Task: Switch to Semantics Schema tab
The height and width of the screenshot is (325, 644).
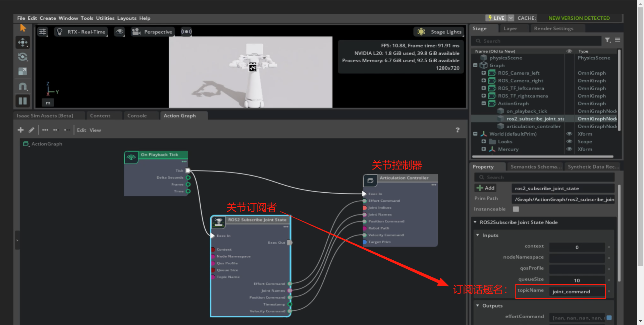Action: click(x=536, y=167)
